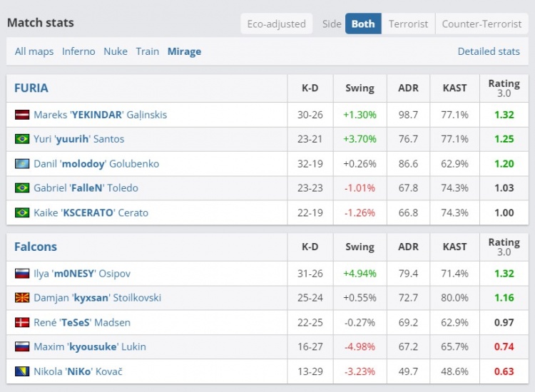This screenshot has width=535, height=392.
Task: Open the Falcons team page link
Action: (36, 247)
